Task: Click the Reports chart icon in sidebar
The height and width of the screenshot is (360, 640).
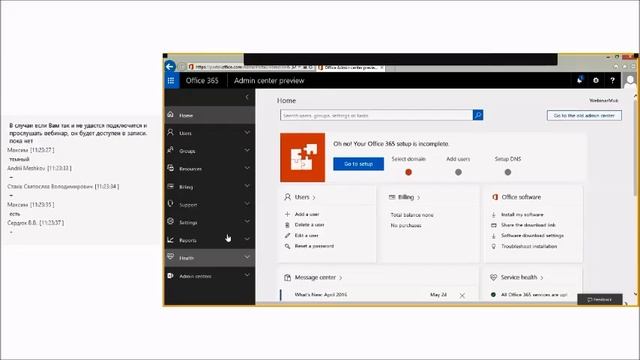Action: pyautogui.click(x=171, y=240)
